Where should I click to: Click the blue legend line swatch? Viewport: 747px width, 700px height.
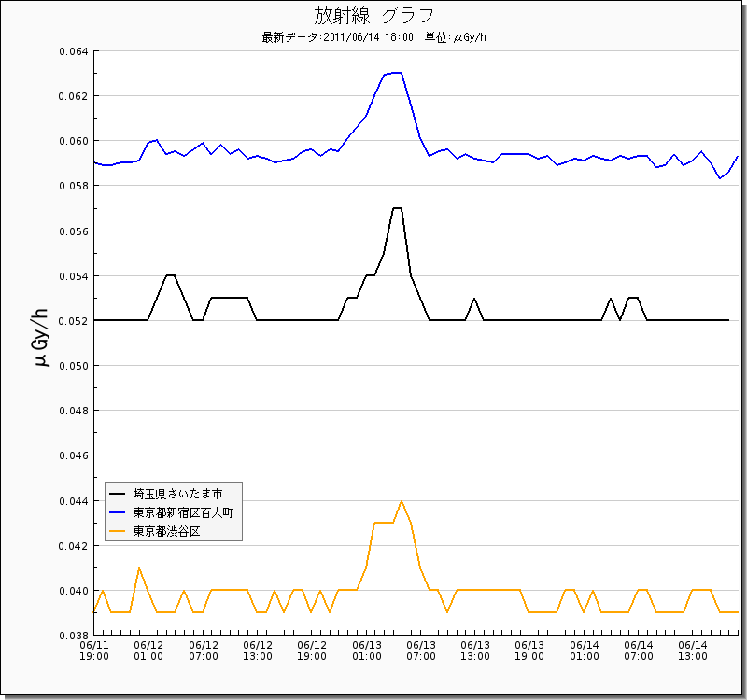click(118, 512)
